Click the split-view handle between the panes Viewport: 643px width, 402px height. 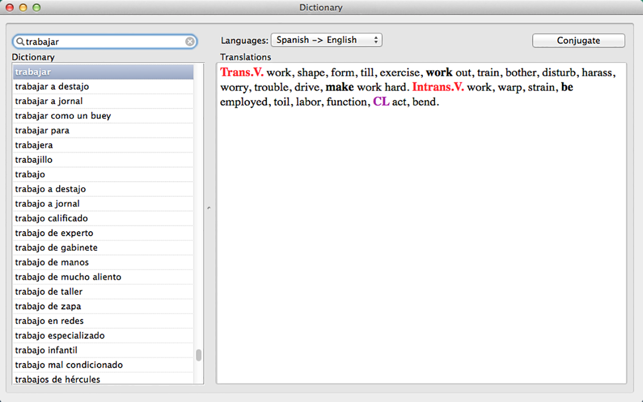pos(209,208)
